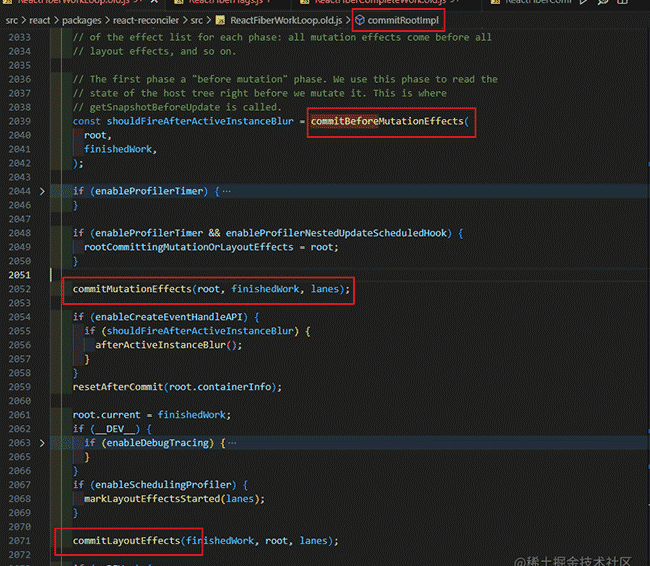Expand folded code at line 2063

pos(42,443)
